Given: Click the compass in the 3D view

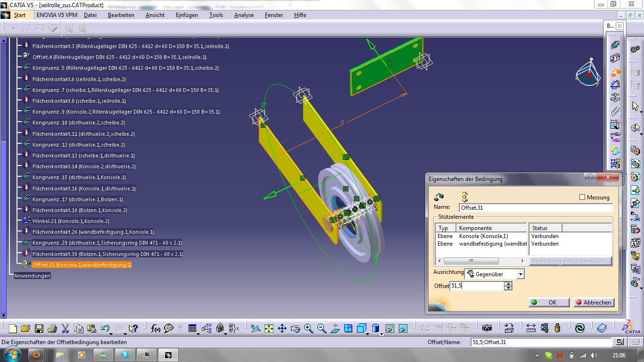Looking at the screenshot, I should (588, 74).
